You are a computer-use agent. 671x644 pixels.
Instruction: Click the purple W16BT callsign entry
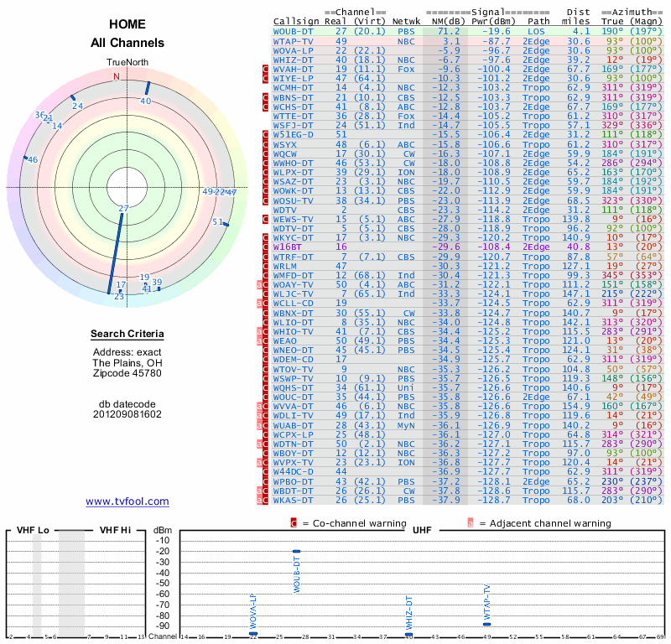click(x=288, y=247)
